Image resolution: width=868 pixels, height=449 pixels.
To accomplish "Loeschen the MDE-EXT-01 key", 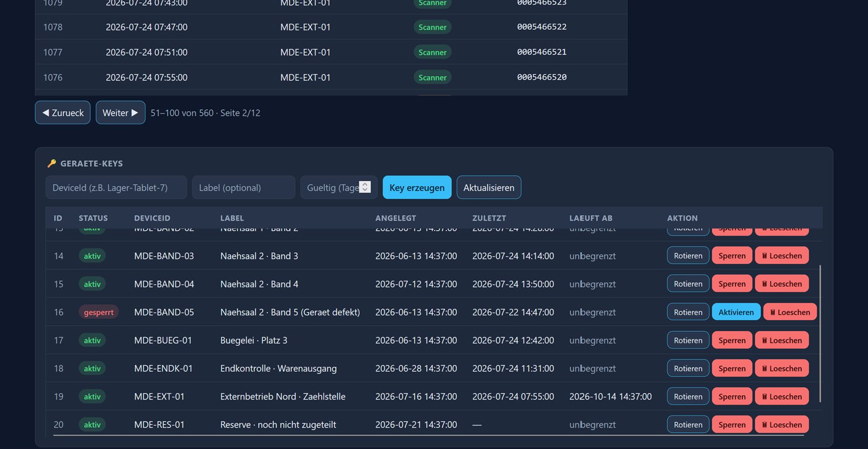I will (x=782, y=397).
